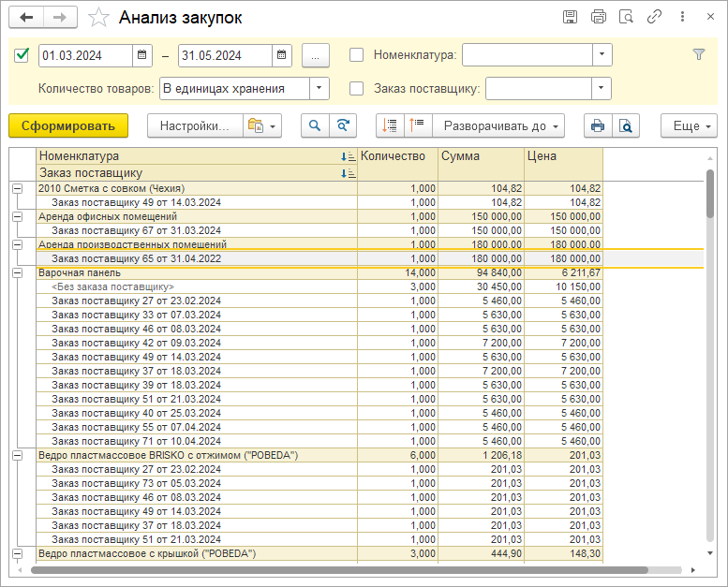Image resolution: width=728 pixels, height=587 pixels.
Task: Open the Еще menu
Action: [x=689, y=125]
